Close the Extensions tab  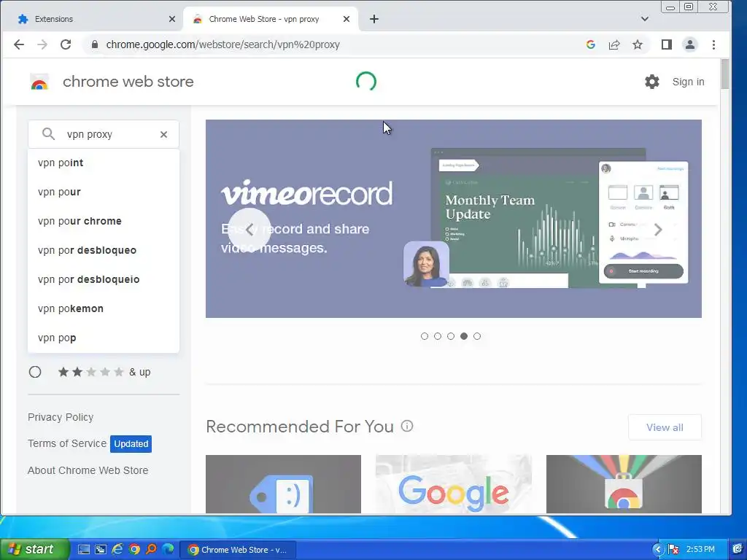172,19
